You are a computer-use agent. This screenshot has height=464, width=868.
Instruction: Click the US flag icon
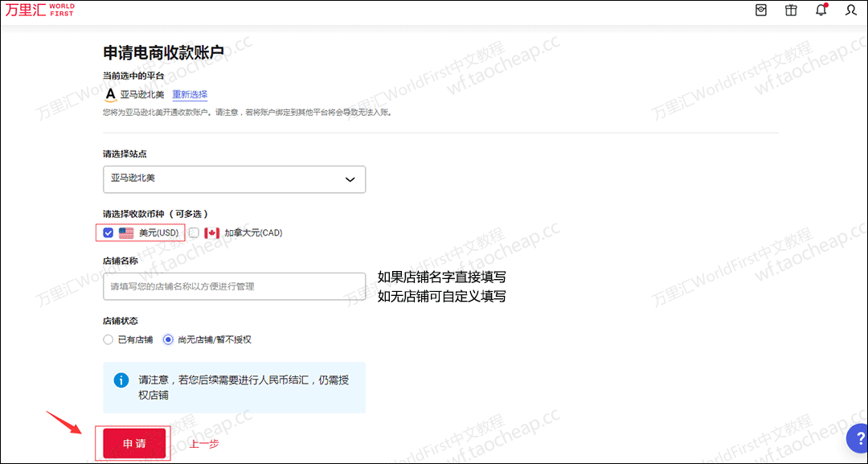(126, 233)
